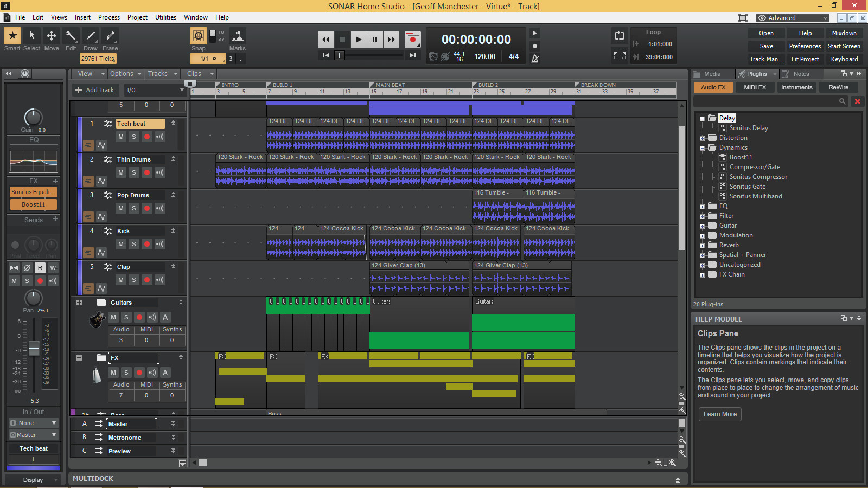
Task: Collapse the Delay plugin folder
Action: click(x=703, y=118)
